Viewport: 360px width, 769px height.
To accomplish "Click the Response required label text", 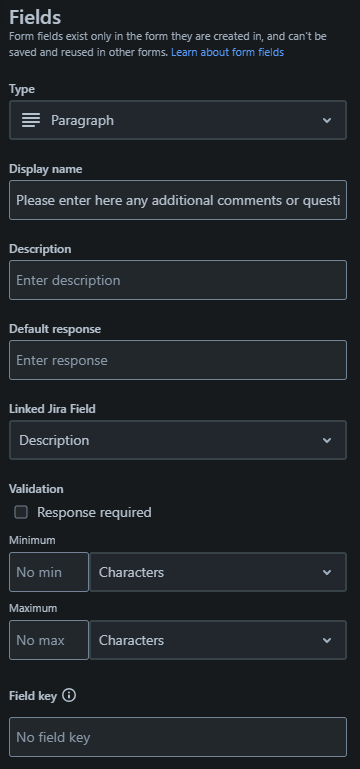I will (94, 513).
